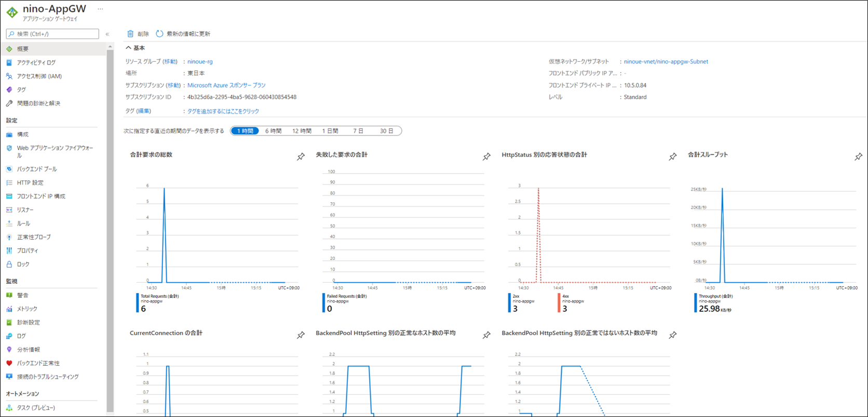
Task: Click the 問題の診断と解決 wrench icon
Action: pyautogui.click(x=9, y=103)
